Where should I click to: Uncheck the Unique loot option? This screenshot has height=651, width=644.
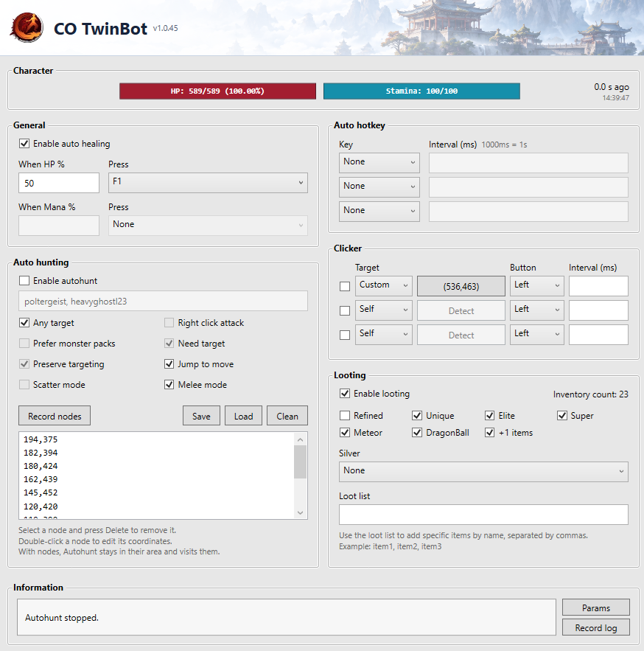tap(417, 416)
